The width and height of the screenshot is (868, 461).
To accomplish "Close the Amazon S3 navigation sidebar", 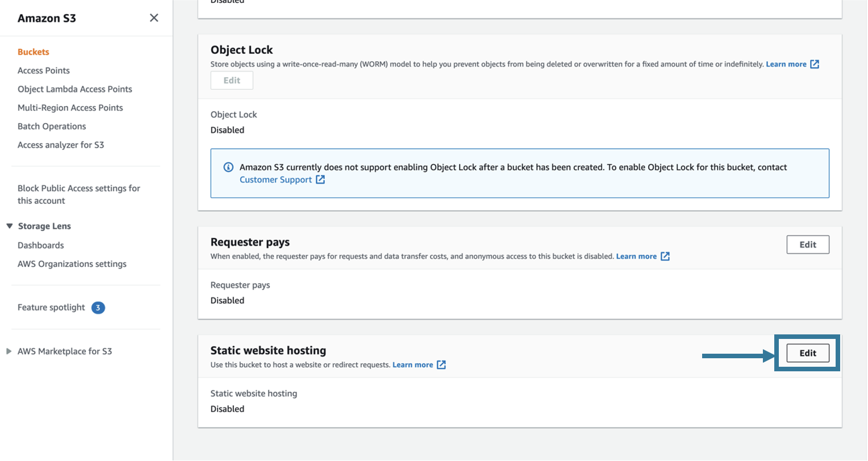I will [153, 18].
